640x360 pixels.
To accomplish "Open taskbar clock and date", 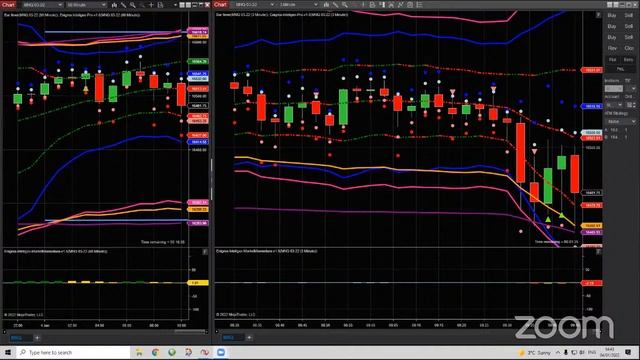I will 609,352.
